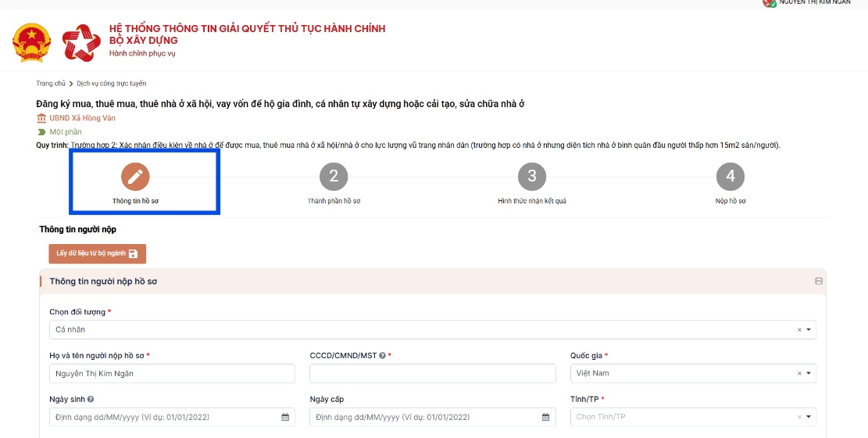868x438 pixels.
Task: Click the Quy trình: Trường hợp 2 description text
Action: pyautogui.click(x=408, y=145)
